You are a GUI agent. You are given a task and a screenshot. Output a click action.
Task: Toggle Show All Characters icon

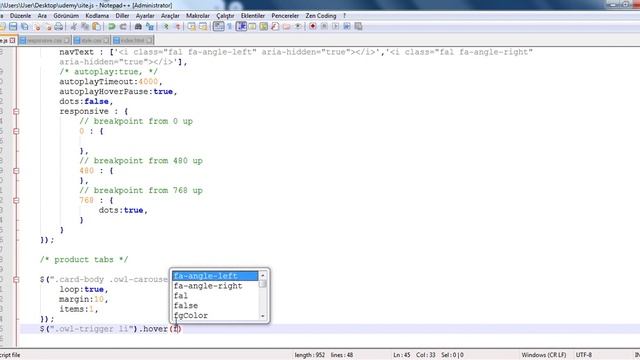pyautogui.click(x=229, y=27)
